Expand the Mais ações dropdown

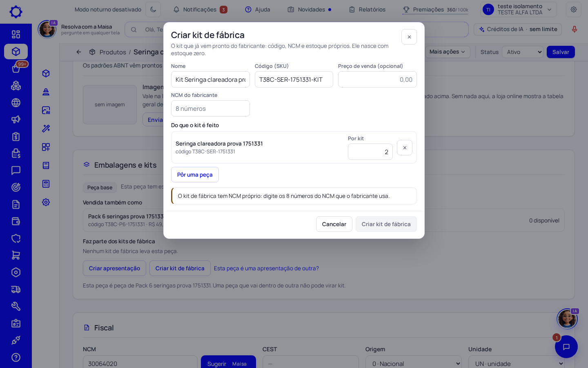click(x=448, y=52)
